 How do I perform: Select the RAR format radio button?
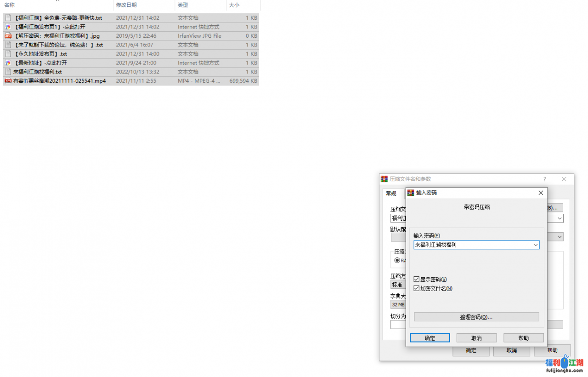397,260
